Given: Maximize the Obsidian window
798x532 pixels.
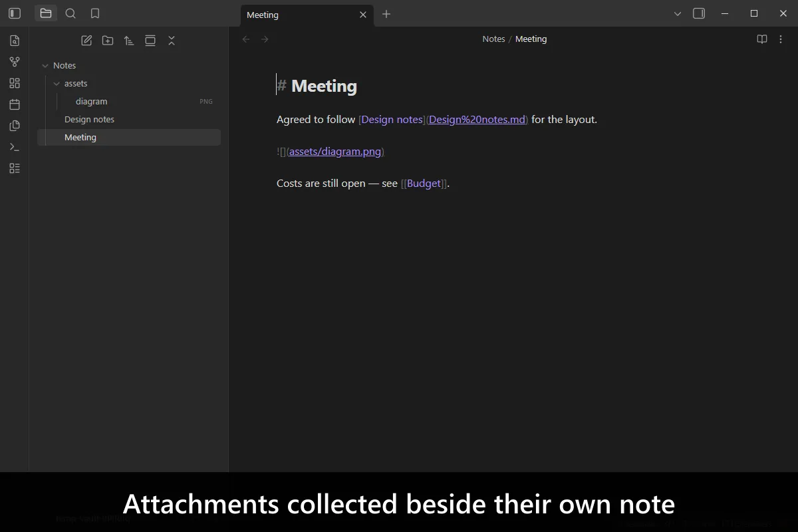Looking at the screenshot, I should click(754, 13).
